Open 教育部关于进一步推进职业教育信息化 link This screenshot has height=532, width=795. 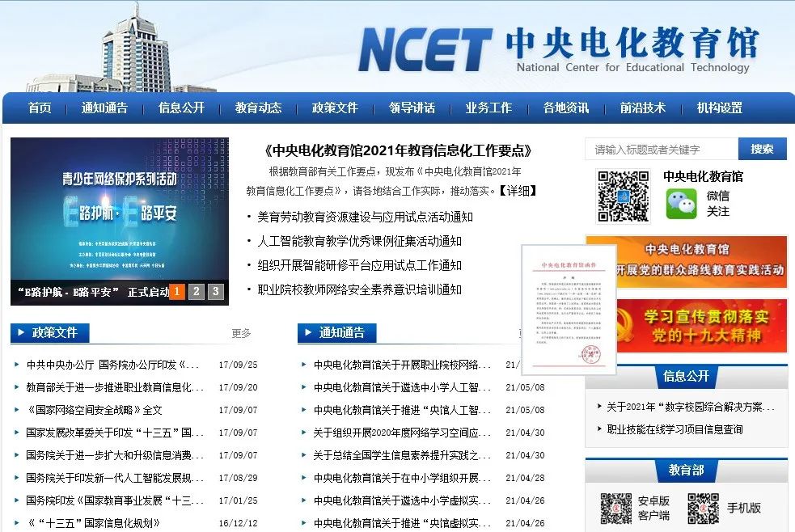click(115, 387)
